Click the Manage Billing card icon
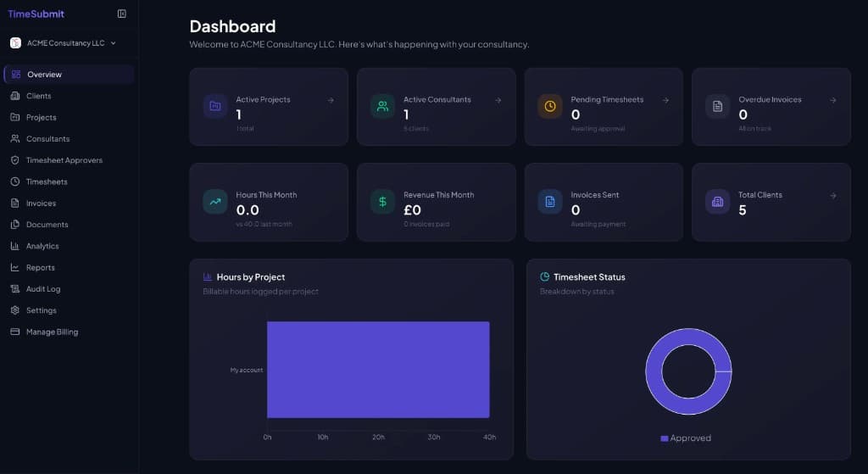 coord(15,332)
